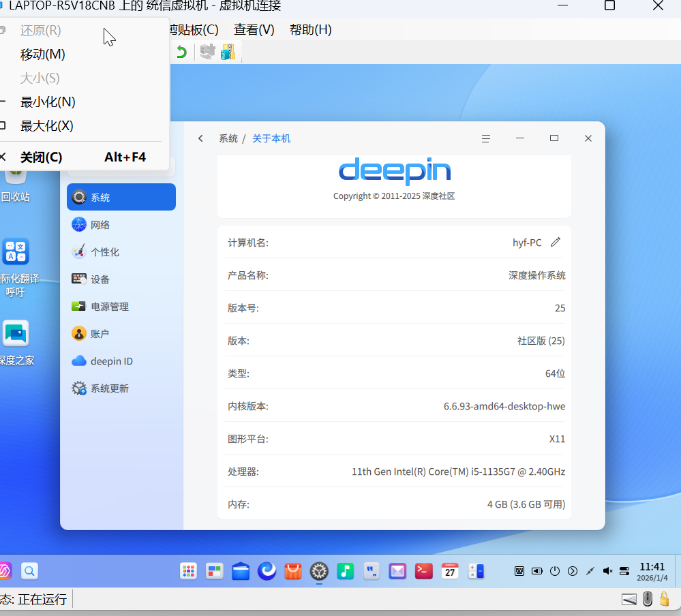Click the 系统 breadcrumb link
The height and width of the screenshot is (616, 681).
pos(228,138)
